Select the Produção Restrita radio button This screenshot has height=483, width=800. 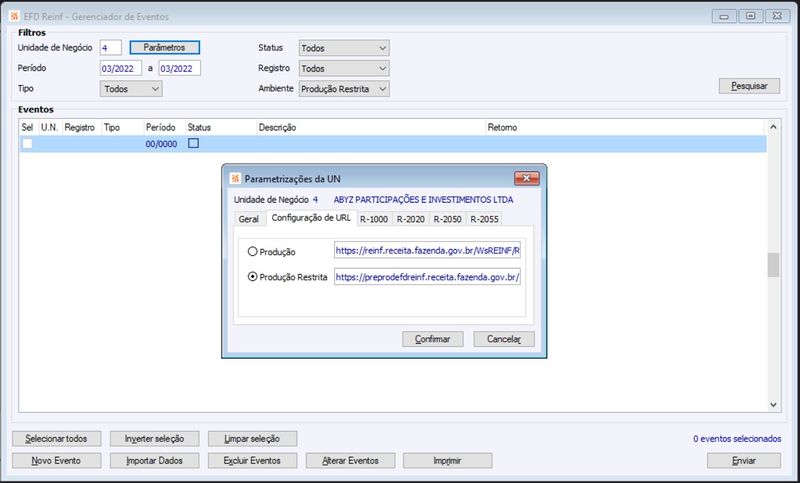[252, 276]
